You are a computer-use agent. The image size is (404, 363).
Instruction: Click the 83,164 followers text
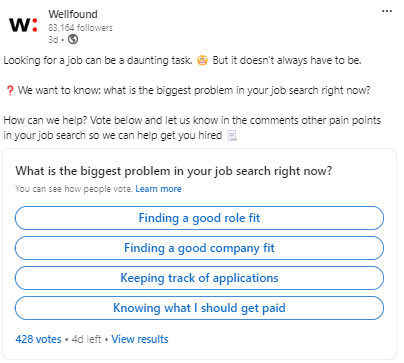coord(80,28)
